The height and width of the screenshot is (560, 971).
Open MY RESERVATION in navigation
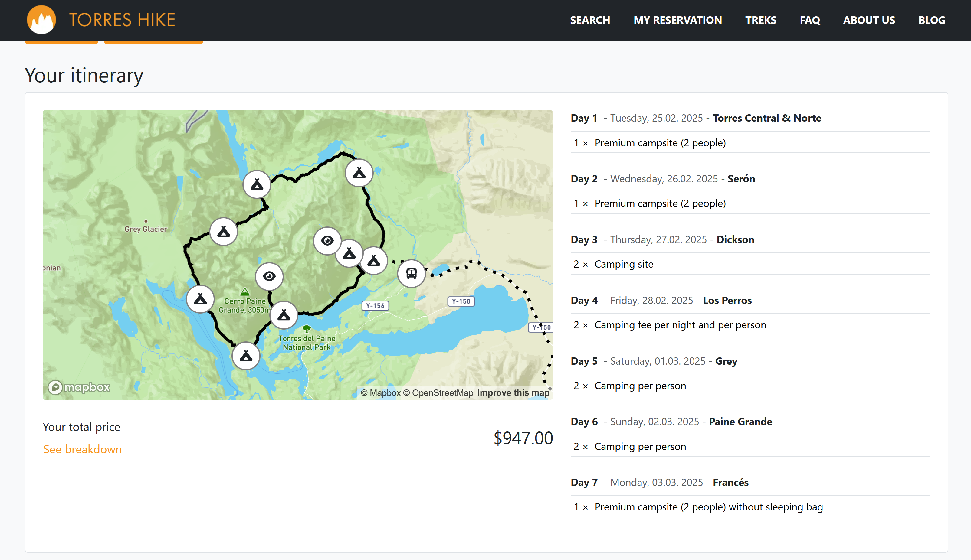click(677, 20)
